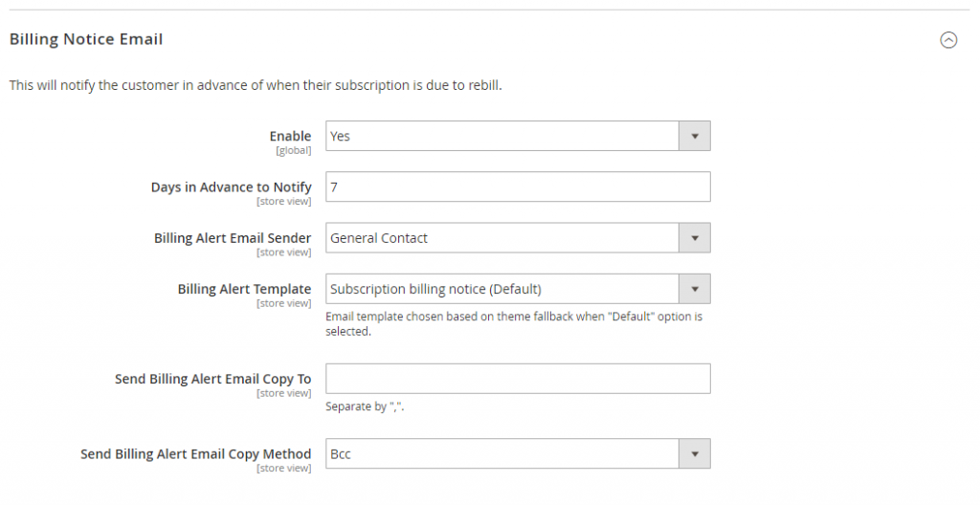
Task: Focus the Days in Advance to Notify field
Action: [x=517, y=187]
